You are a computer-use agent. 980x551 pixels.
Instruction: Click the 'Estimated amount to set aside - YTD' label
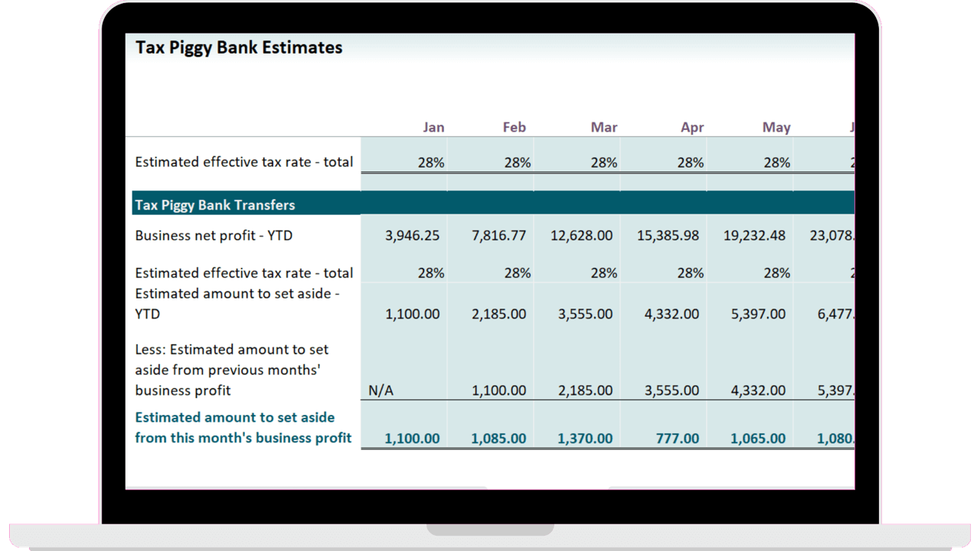[237, 304]
